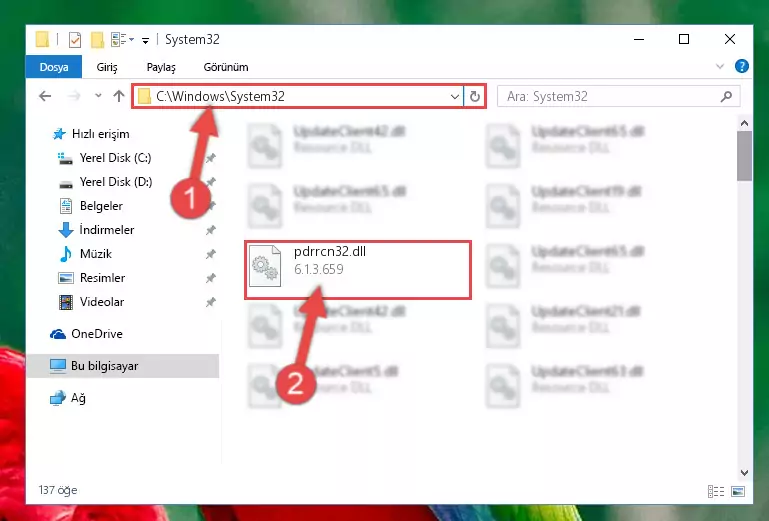Click the vertical scrollbar thumb

coord(744,156)
